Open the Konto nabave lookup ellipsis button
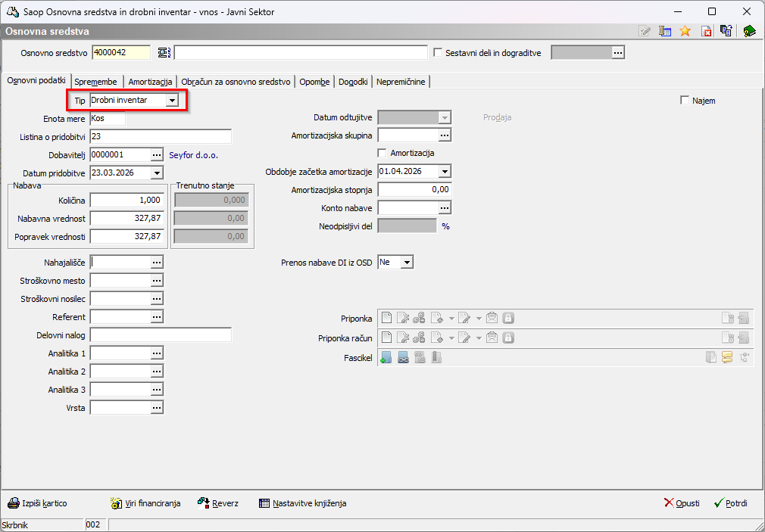The height and width of the screenshot is (532, 765). 445,208
